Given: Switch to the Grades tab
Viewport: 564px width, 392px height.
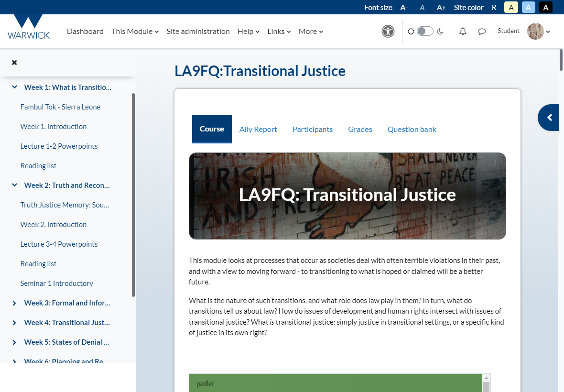Looking at the screenshot, I should coord(360,130).
